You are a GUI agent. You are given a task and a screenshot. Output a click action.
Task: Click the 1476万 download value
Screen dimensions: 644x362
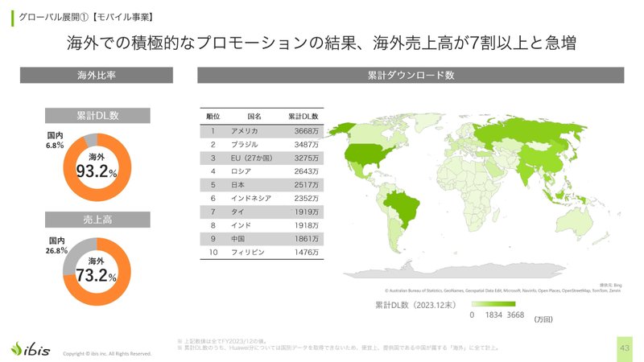(x=307, y=252)
